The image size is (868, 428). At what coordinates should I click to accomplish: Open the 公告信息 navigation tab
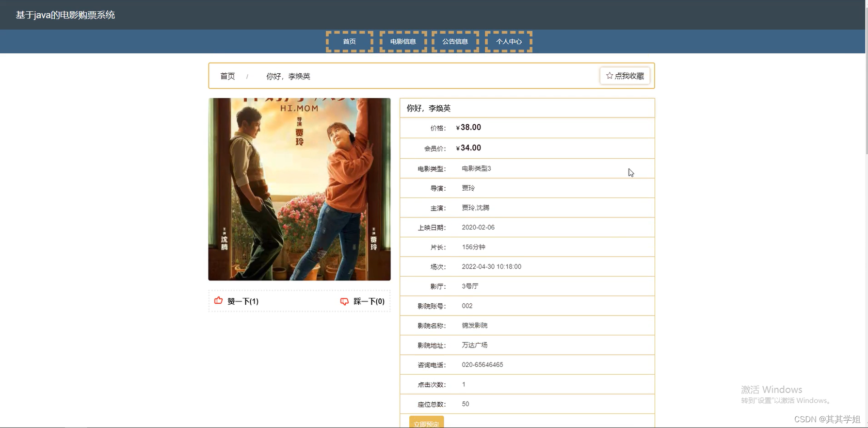point(455,42)
